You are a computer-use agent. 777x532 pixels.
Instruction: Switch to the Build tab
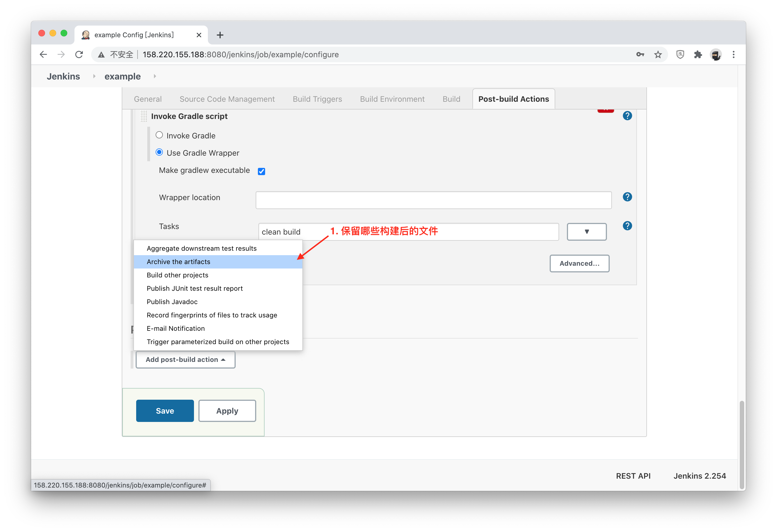[x=451, y=99]
